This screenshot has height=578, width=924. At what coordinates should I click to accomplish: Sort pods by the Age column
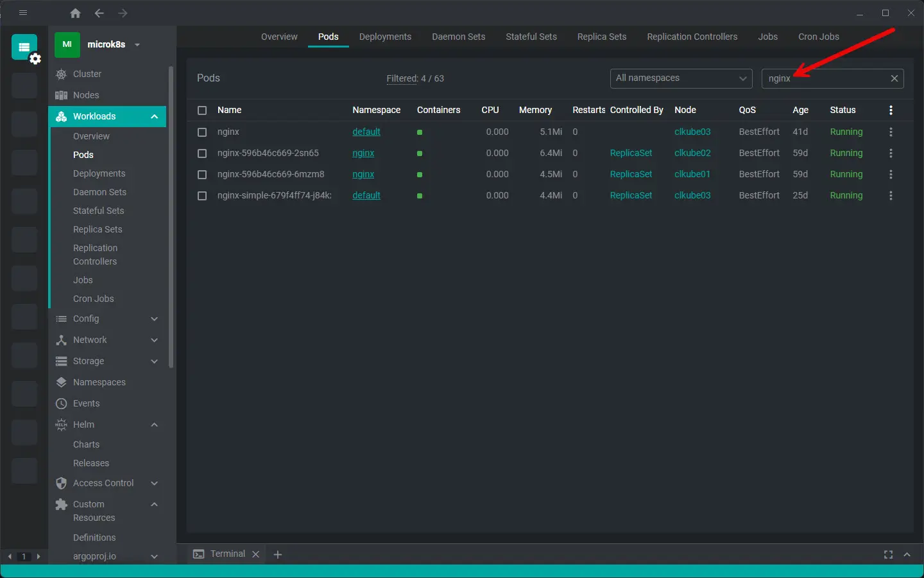(800, 110)
